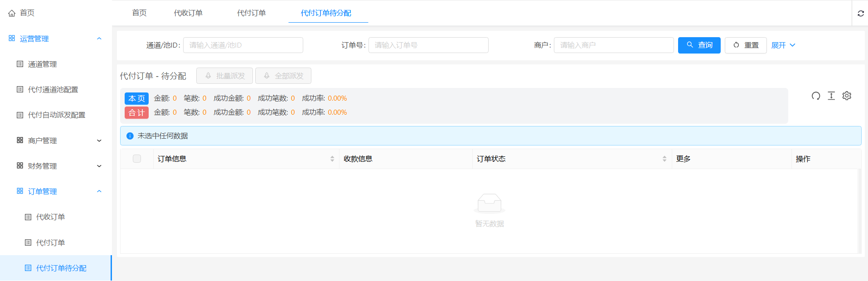Select the 代付订单待分配 tab

(x=326, y=13)
